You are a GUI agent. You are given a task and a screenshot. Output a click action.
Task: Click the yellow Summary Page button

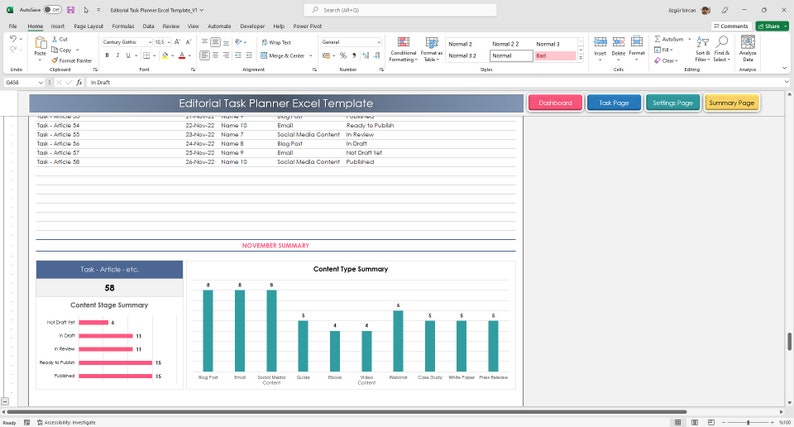point(732,103)
